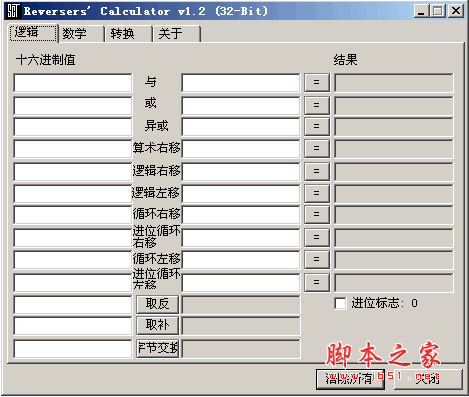Compute 进位循环左移 with its equals button
Viewport: 469px width, 397px height.
pyautogui.click(x=317, y=282)
